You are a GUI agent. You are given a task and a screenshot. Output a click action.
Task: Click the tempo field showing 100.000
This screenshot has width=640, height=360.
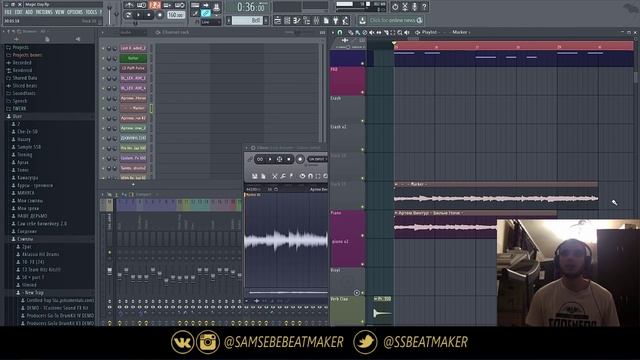pyautogui.click(x=176, y=15)
